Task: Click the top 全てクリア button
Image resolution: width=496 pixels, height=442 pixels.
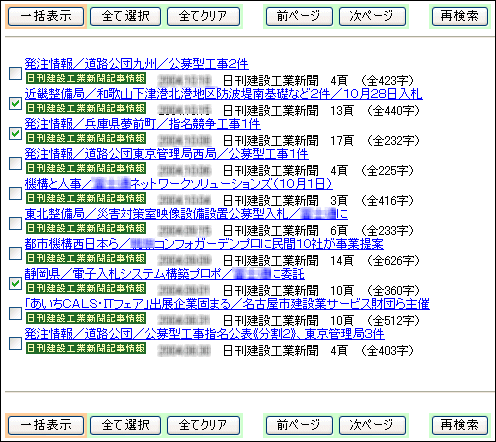Action: pos(203,16)
